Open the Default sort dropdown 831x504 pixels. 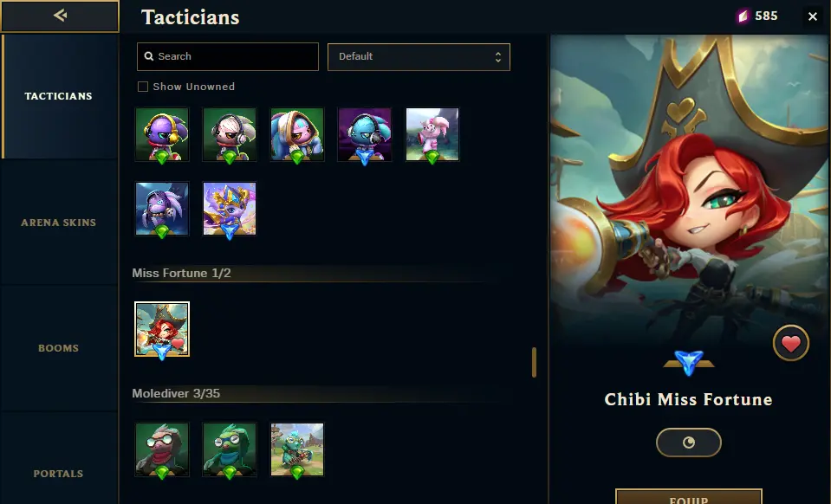coord(419,56)
